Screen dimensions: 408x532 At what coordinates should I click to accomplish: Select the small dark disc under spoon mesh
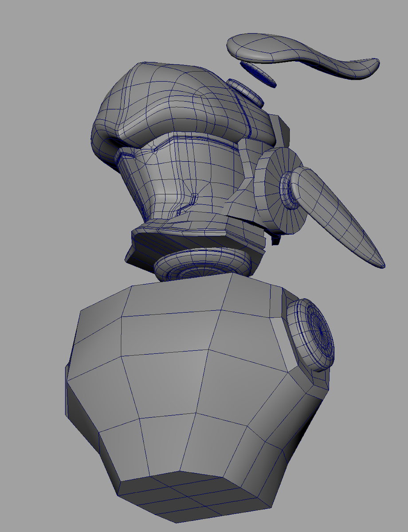[x=259, y=74]
